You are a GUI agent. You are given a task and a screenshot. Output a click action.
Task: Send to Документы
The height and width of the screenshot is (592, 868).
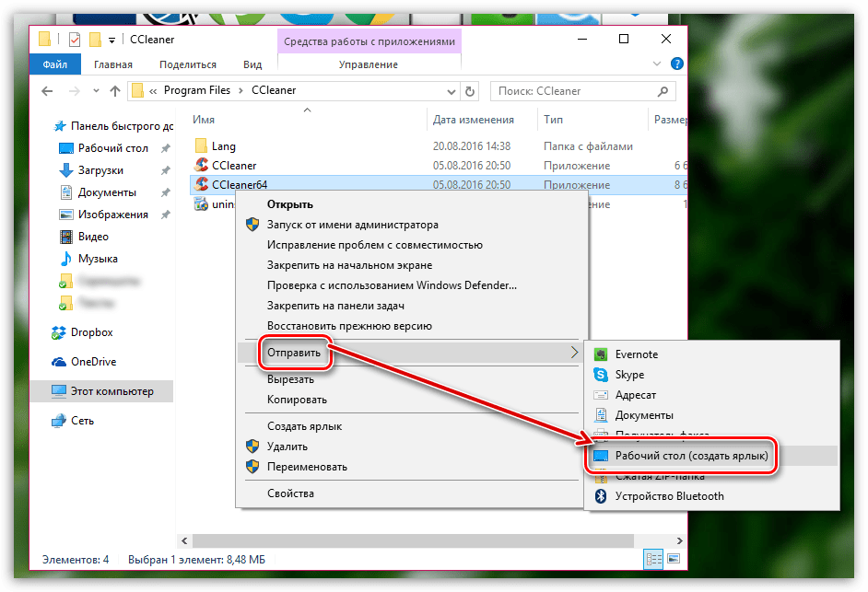point(644,415)
